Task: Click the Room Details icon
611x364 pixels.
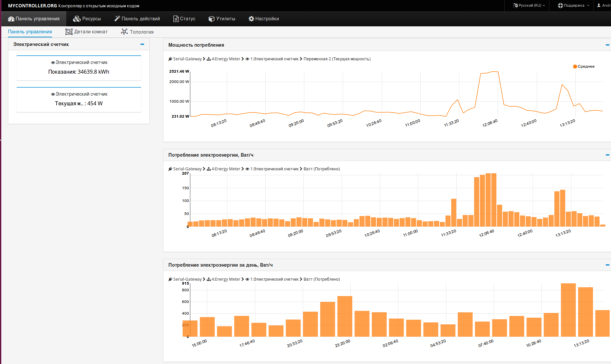Action: 69,32
